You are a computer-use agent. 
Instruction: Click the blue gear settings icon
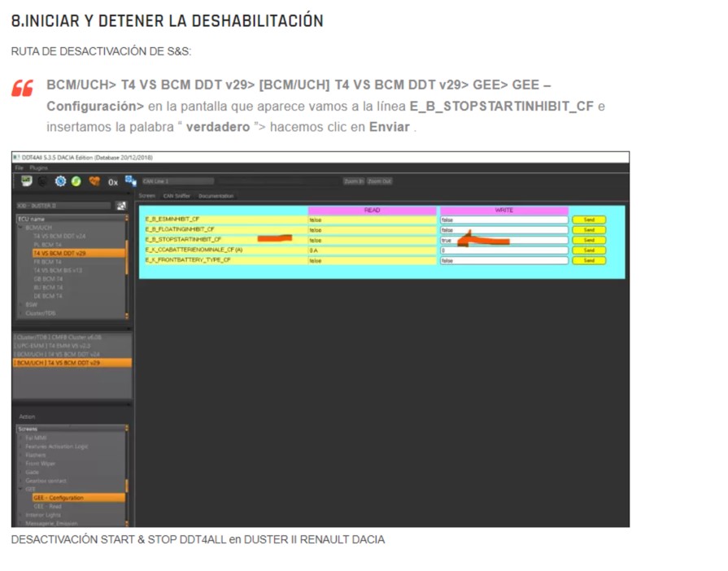pyautogui.click(x=60, y=181)
